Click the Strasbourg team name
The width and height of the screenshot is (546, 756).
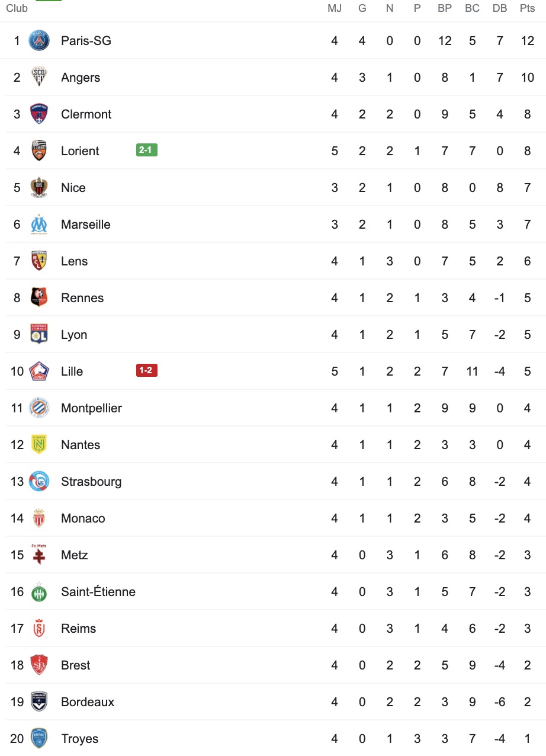click(91, 482)
